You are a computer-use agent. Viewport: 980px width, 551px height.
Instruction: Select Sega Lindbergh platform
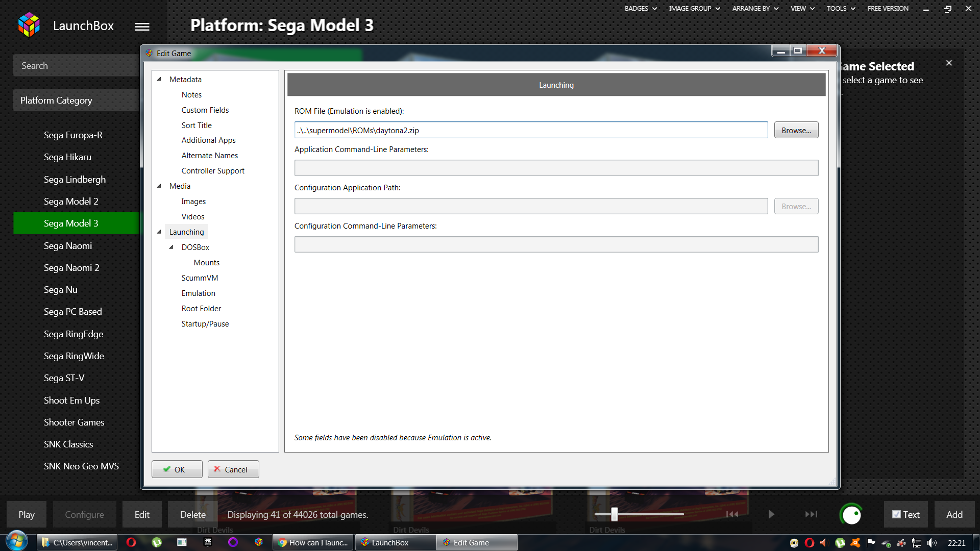pyautogui.click(x=75, y=180)
